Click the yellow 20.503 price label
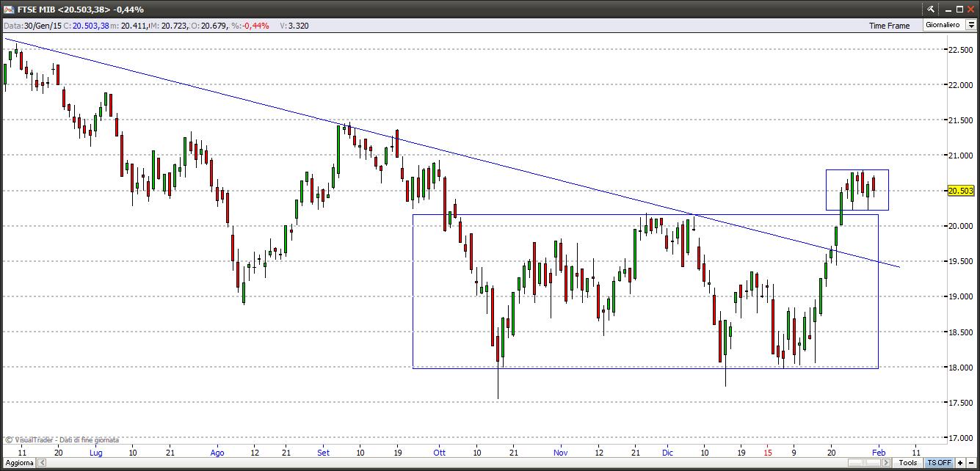This screenshot has height=471, width=980. click(961, 191)
